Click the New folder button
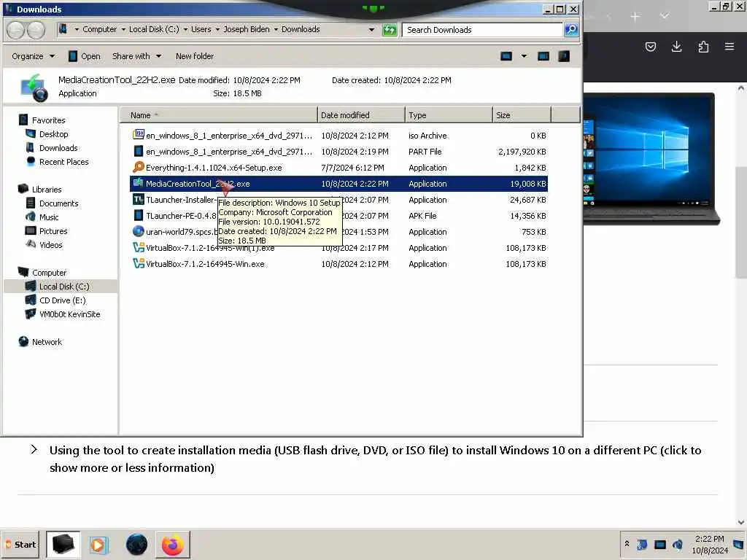The width and height of the screenshot is (747, 560). [194, 56]
